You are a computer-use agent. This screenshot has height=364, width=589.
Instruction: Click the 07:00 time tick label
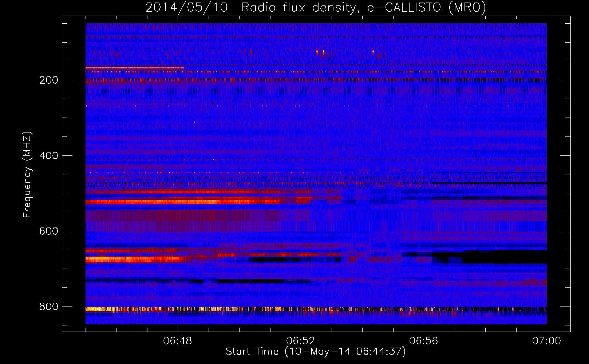click(x=547, y=341)
